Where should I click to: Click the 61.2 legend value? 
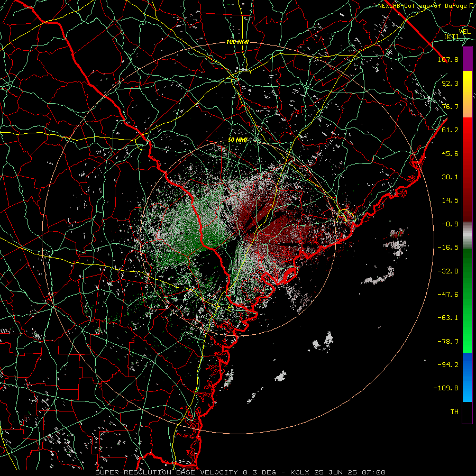(450, 130)
